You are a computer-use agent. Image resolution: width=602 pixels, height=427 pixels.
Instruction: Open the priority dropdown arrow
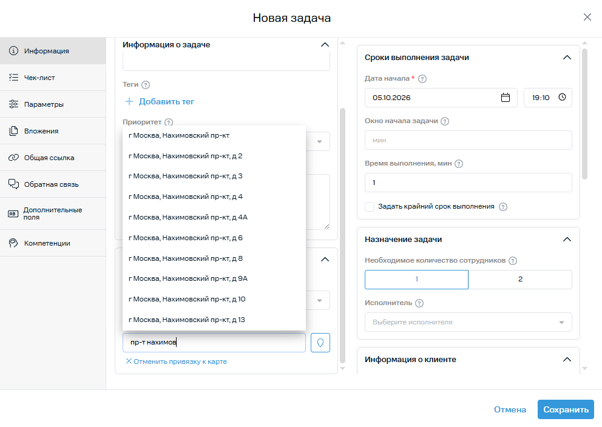pyautogui.click(x=319, y=142)
